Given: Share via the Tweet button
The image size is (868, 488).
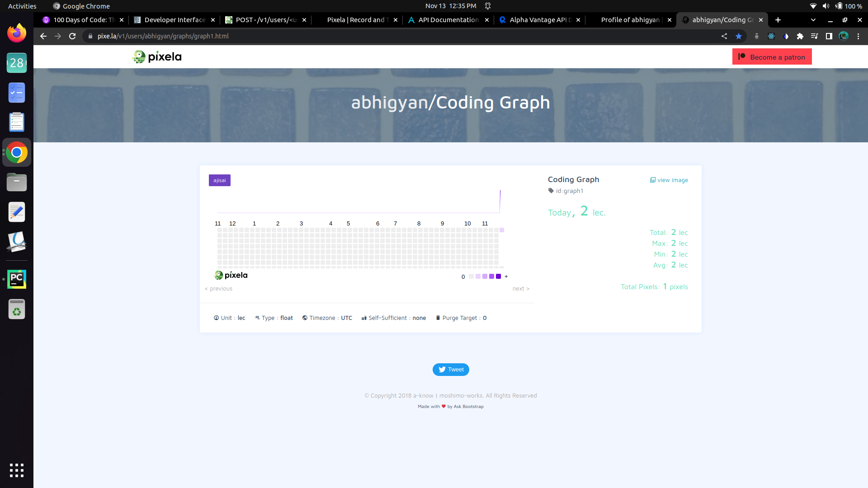Looking at the screenshot, I should [451, 369].
